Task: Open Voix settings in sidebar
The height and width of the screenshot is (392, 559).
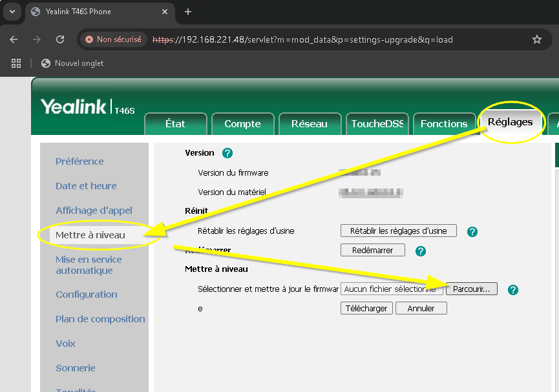Action: (65, 344)
